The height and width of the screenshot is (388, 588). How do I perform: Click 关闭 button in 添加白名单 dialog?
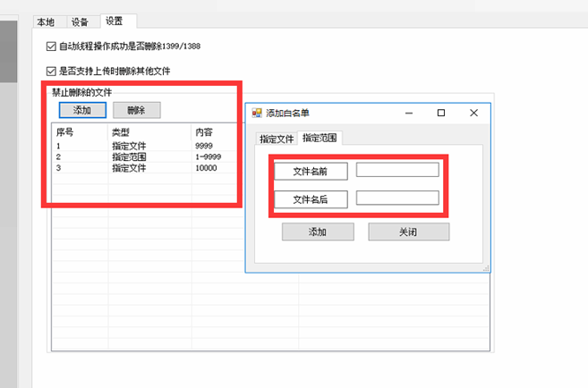pyautogui.click(x=409, y=232)
